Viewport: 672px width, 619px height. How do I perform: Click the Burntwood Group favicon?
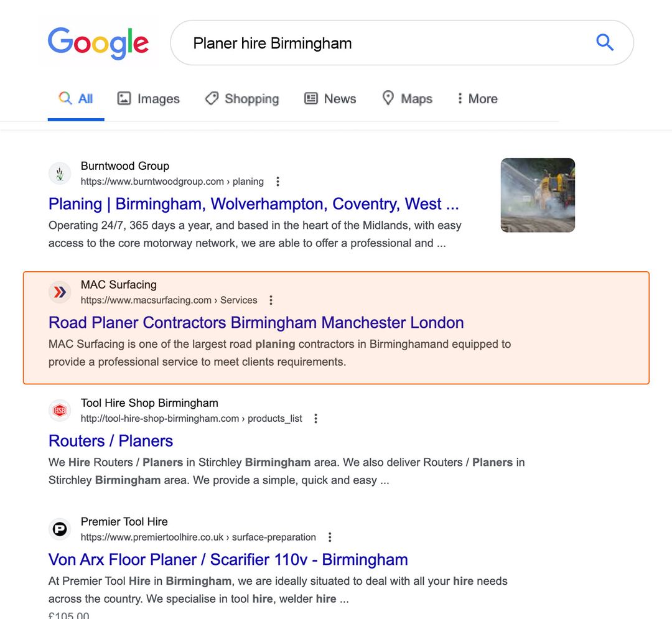[59, 174]
